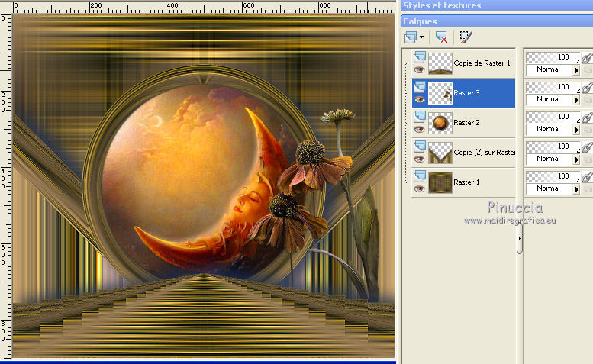Click the Edit Selection brush icon
This screenshot has height=364, width=593.
pos(466,37)
